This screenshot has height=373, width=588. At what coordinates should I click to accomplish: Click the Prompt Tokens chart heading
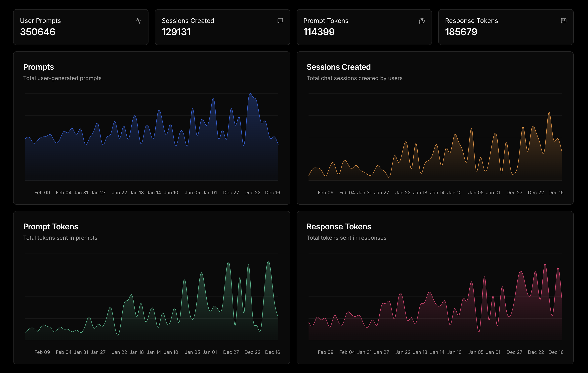tap(51, 227)
